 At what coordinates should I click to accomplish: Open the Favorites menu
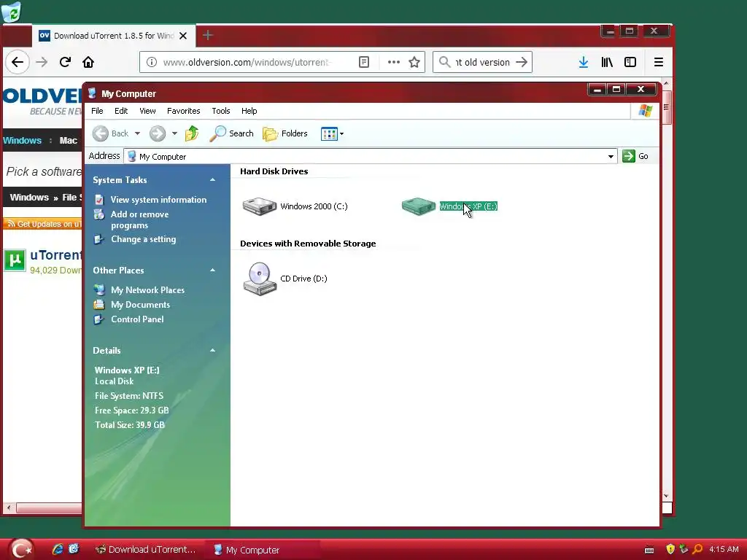[183, 111]
